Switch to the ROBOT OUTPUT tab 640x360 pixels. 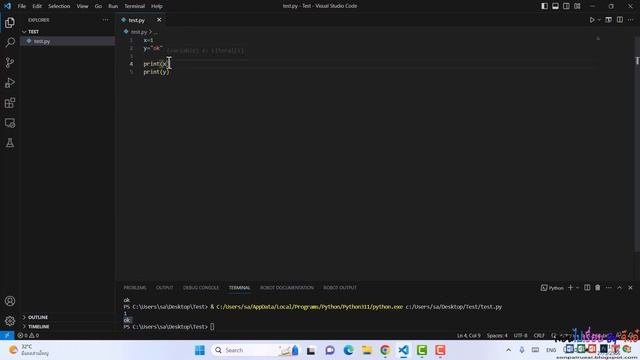click(340, 288)
